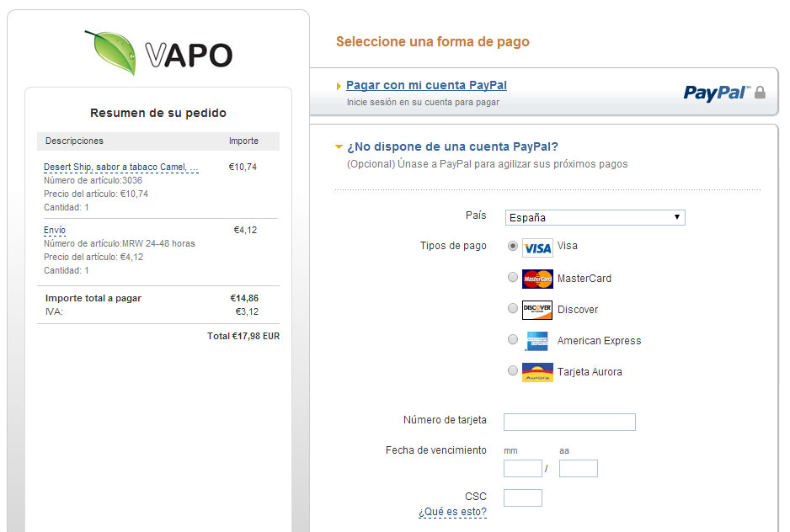Focus the CSC security code field
Image resolution: width=790 pixels, height=532 pixels.
tap(522, 497)
